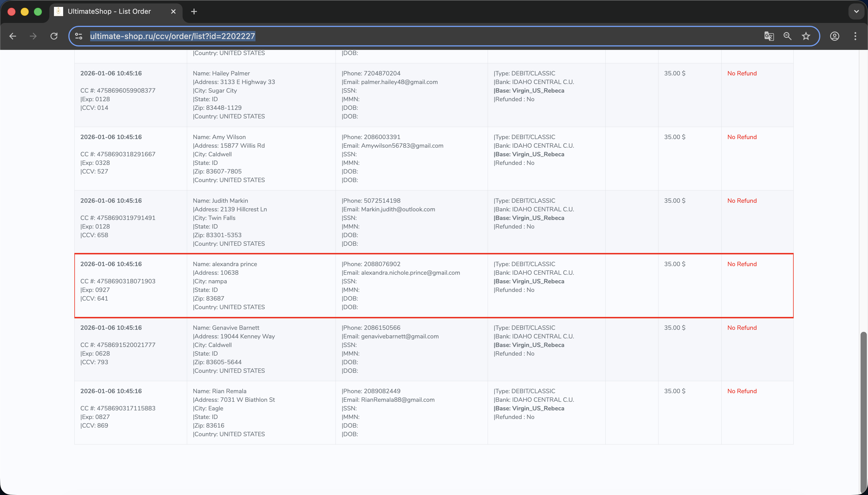Minimize window with the yellow button
This screenshot has width=868, height=495.
pos(24,11)
